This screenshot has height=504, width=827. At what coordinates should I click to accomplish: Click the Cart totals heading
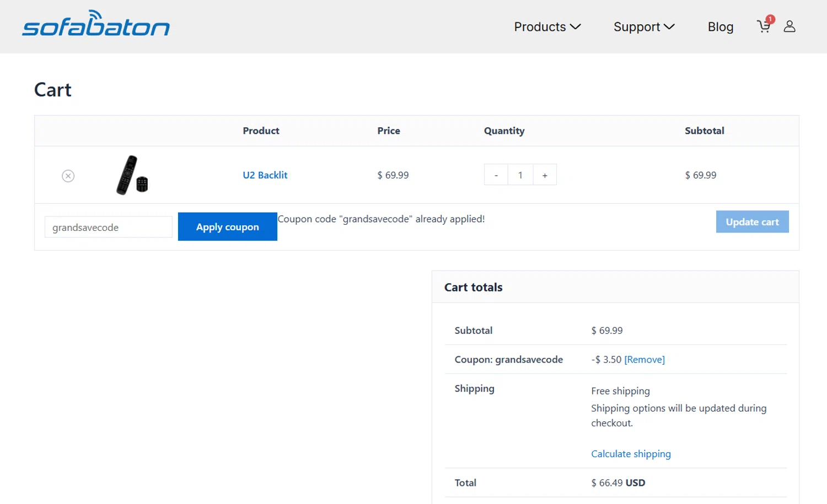pos(474,287)
